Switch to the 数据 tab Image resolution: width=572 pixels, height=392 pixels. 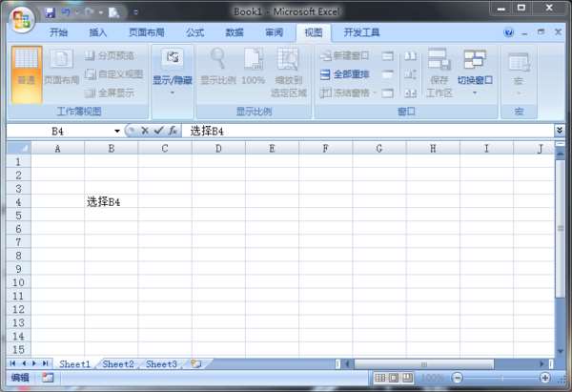click(x=235, y=32)
